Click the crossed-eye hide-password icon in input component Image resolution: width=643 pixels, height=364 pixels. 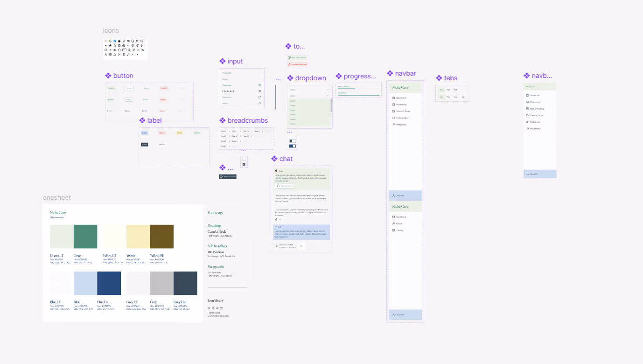260,91
